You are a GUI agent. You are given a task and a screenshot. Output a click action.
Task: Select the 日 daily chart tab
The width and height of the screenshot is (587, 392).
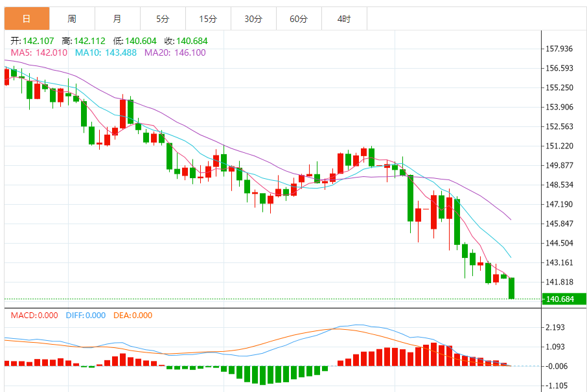[27, 19]
